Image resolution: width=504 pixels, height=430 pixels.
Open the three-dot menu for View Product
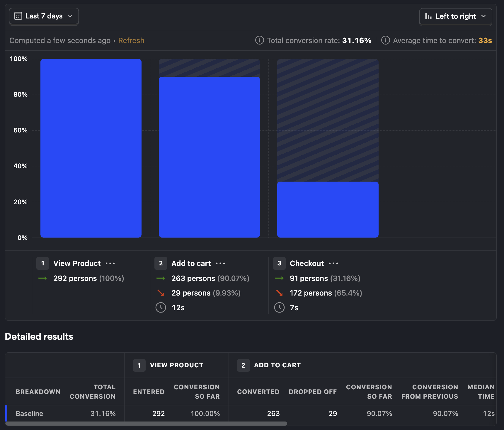(x=110, y=263)
